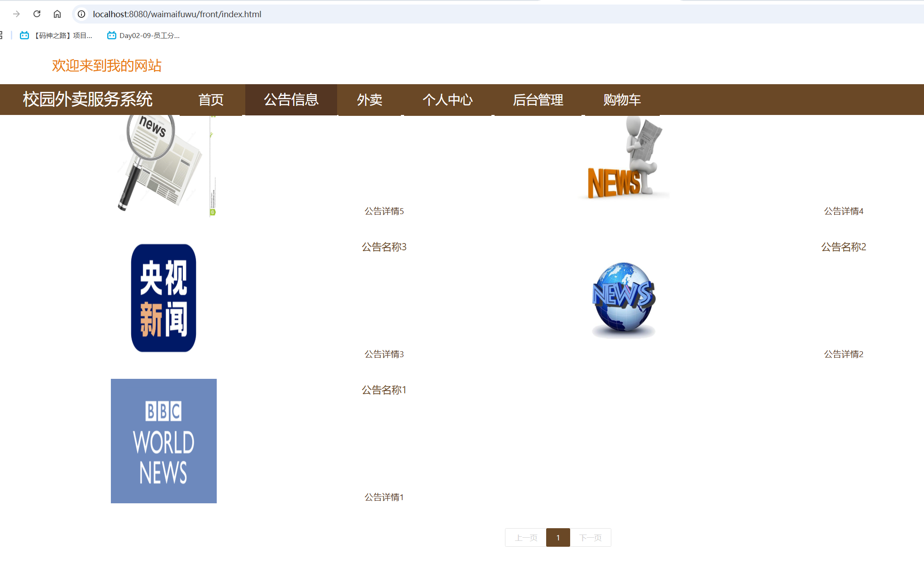This screenshot has width=924, height=573.
Task: Open 后台管理 menu item
Action: [x=538, y=100]
